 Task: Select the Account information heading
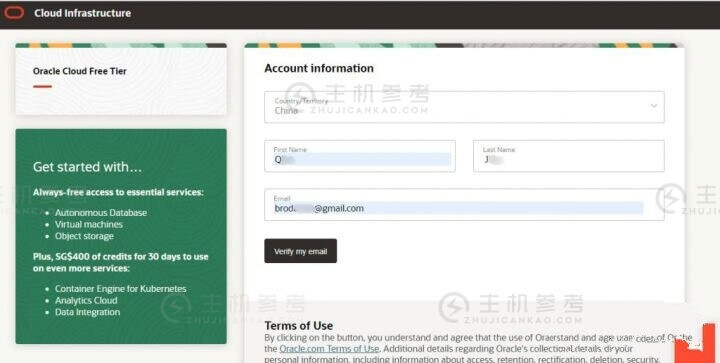pos(319,68)
